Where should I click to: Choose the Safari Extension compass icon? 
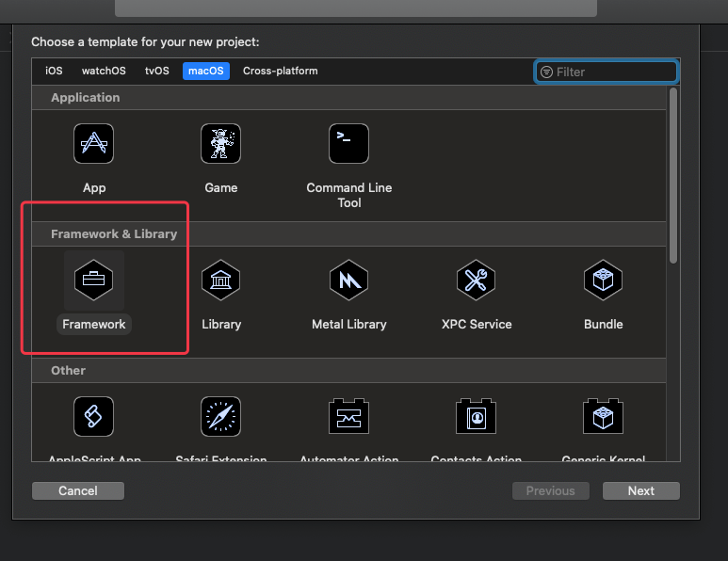221,416
